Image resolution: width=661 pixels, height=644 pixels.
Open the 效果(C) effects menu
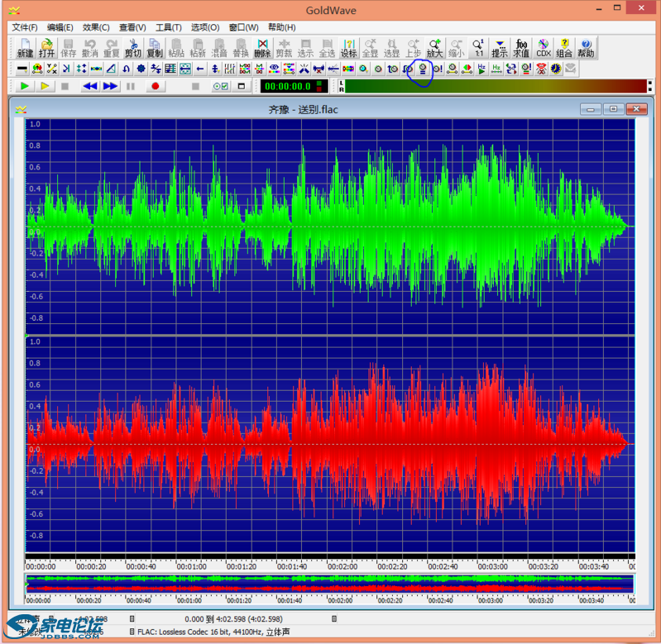(96, 27)
